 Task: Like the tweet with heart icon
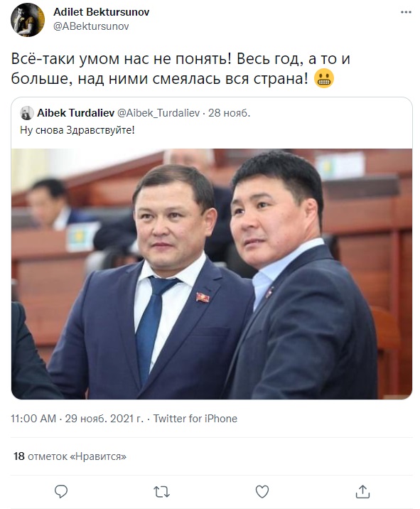(x=262, y=491)
